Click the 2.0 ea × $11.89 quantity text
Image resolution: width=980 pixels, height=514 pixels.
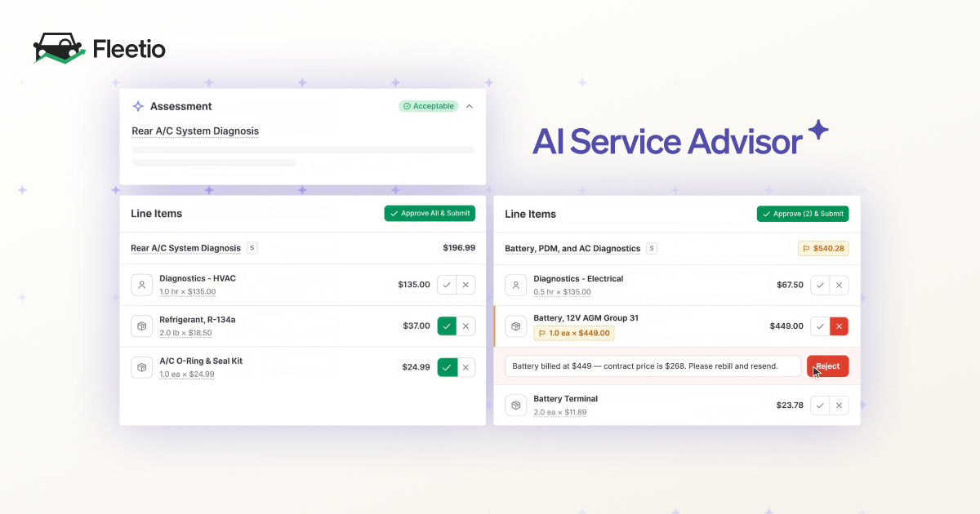tap(560, 412)
